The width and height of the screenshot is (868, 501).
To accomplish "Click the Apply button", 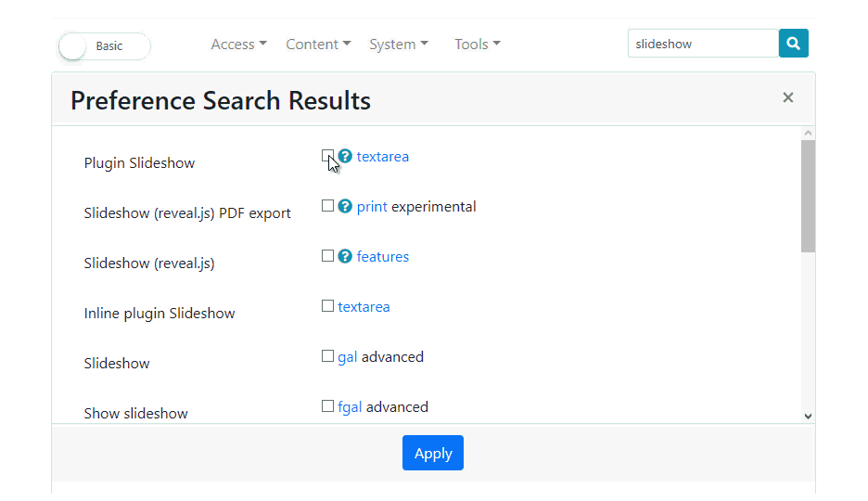I will [433, 453].
